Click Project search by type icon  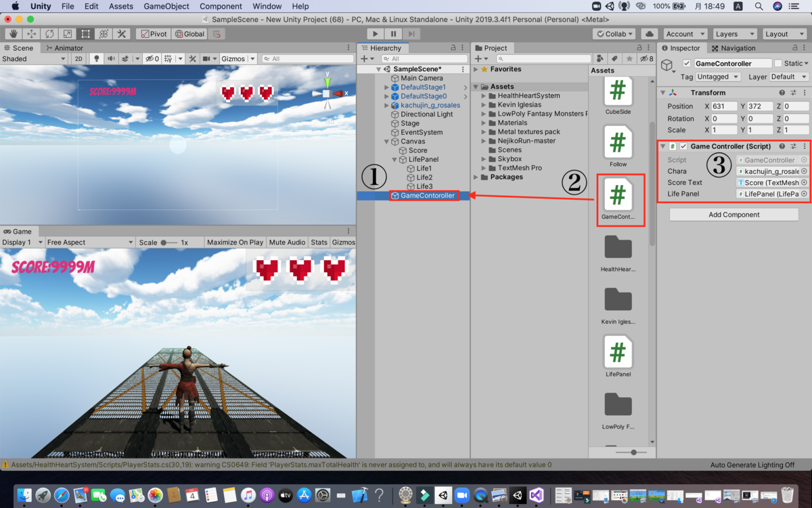(x=600, y=59)
